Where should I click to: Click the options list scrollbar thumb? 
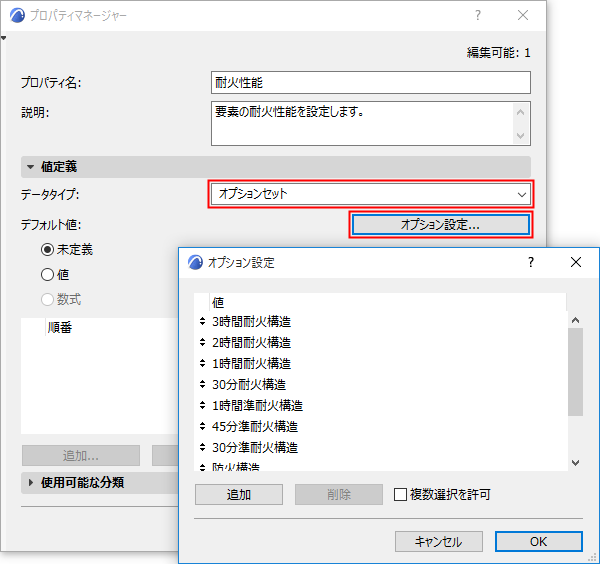click(x=575, y=372)
